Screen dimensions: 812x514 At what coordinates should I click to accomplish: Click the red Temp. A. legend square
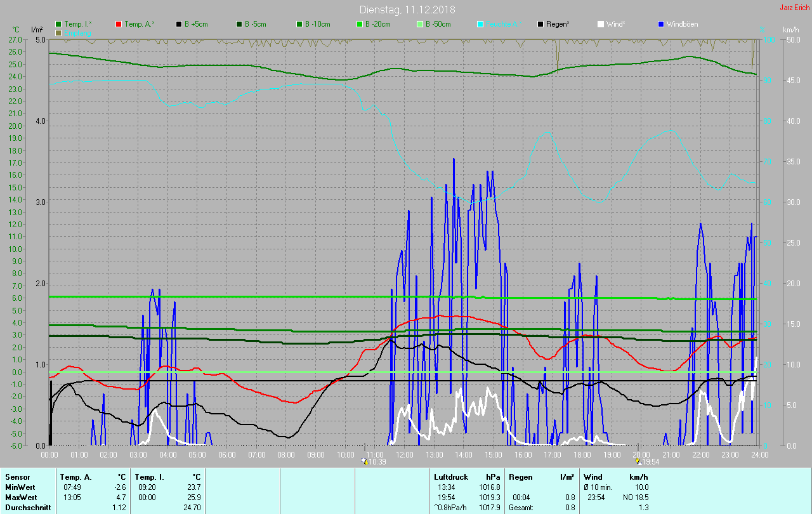[119, 24]
